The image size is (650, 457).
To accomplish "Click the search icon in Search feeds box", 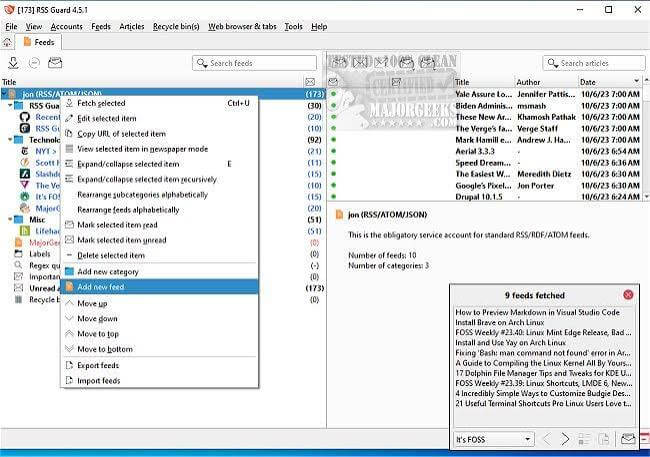I will click(x=202, y=63).
